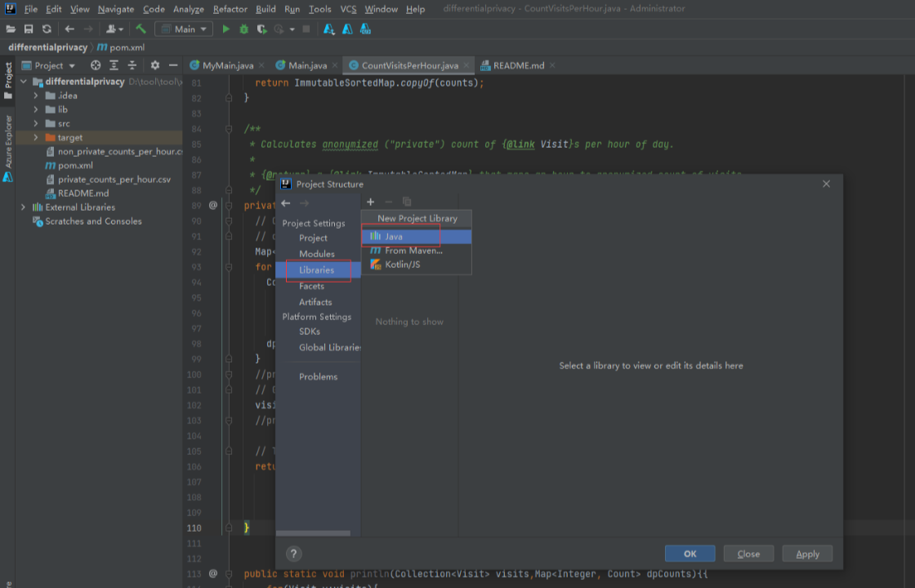915x588 pixels.
Task: Close the Main.java editor tab
Action: click(x=335, y=65)
